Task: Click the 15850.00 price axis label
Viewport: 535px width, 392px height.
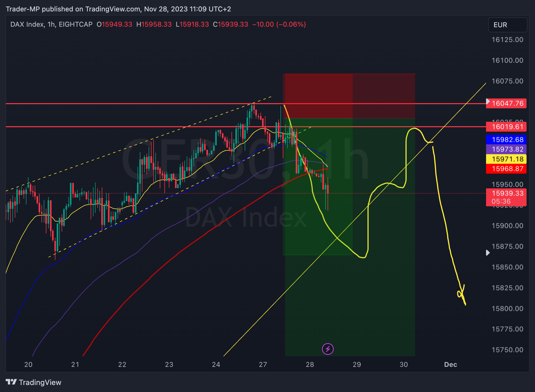Action: (x=507, y=267)
